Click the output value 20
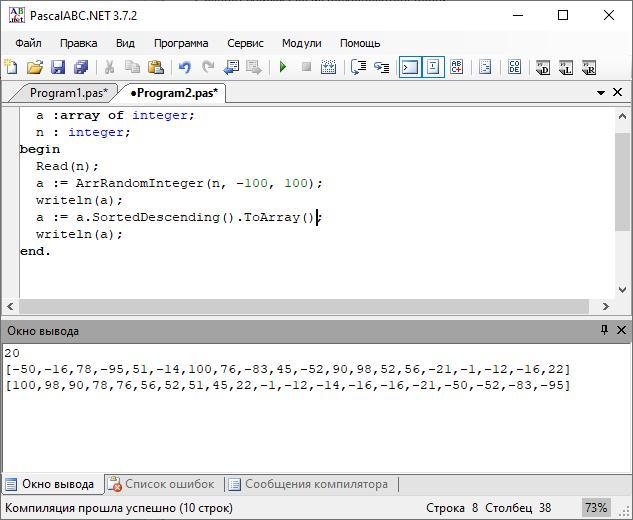This screenshot has height=520, width=633. [x=12, y=353]
